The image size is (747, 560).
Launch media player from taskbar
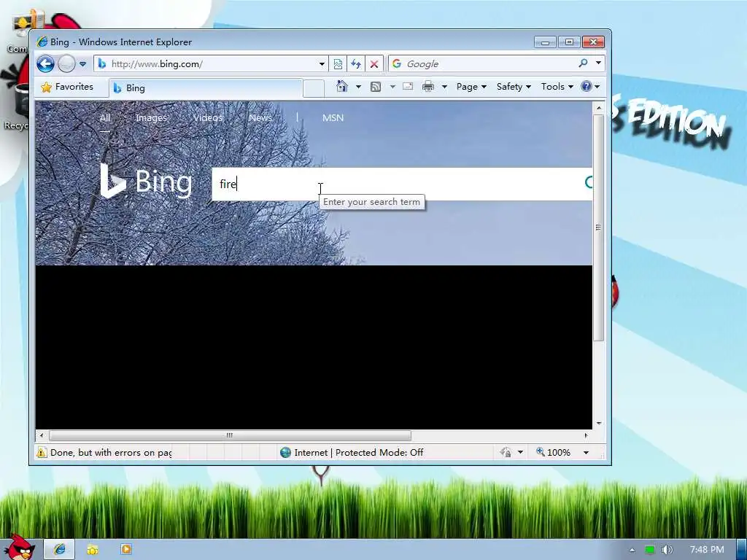125,549
